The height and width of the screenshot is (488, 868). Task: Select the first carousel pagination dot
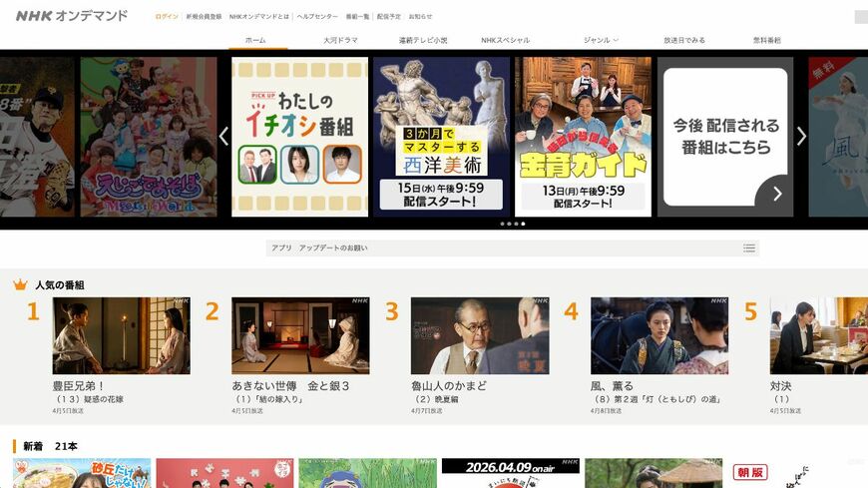click(502, 224)
